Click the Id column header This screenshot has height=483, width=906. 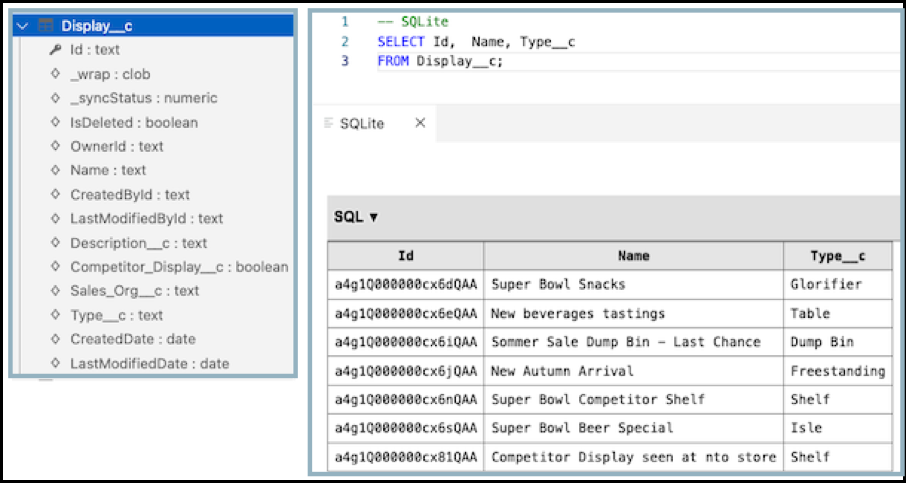coord(406,255)
